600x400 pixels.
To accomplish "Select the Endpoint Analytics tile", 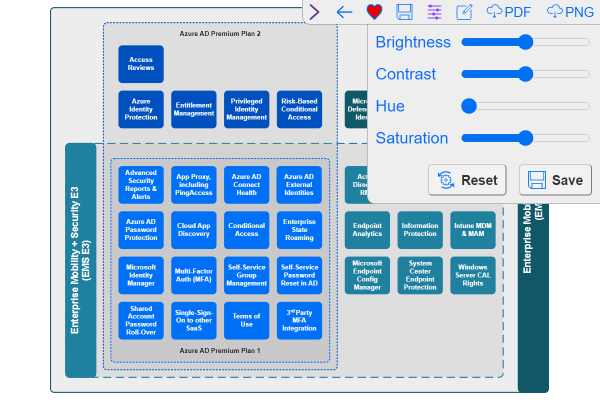I will click(367, 230).
